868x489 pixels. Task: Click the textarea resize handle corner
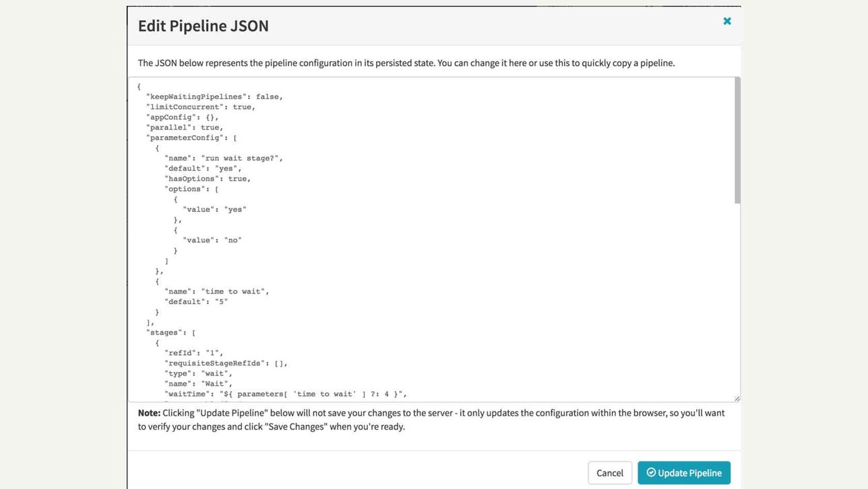tap(736, 399)
